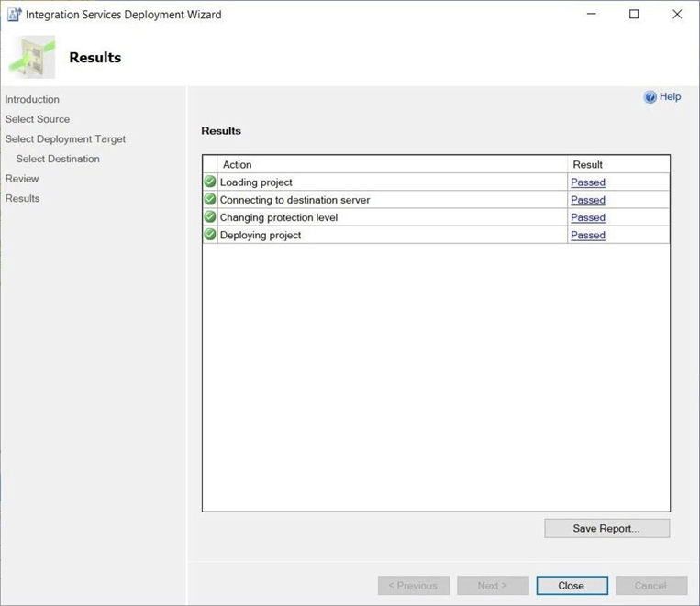Click the Close button at bottom
The width and height of the screenshot is (700, 606).
pyautogui.click(x=571, y=586)
